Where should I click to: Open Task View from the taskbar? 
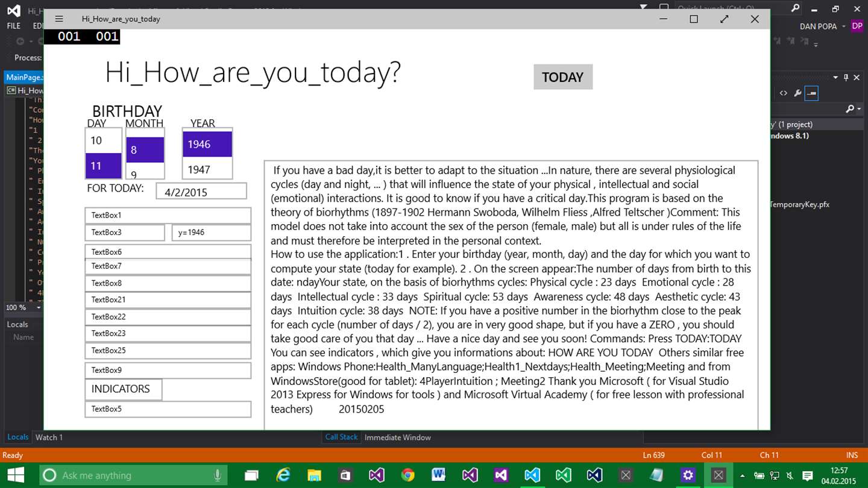pos(251,475)
